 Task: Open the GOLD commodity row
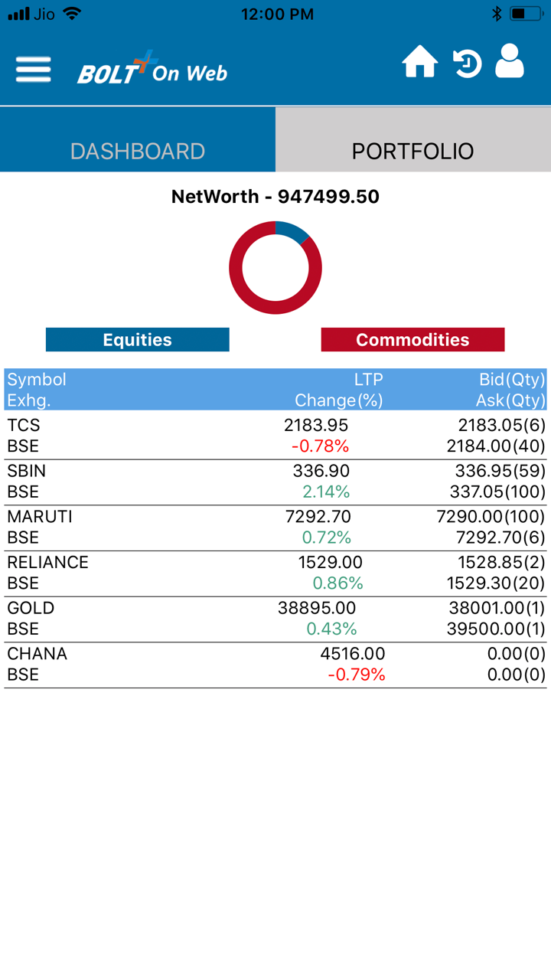coord(275,619)
